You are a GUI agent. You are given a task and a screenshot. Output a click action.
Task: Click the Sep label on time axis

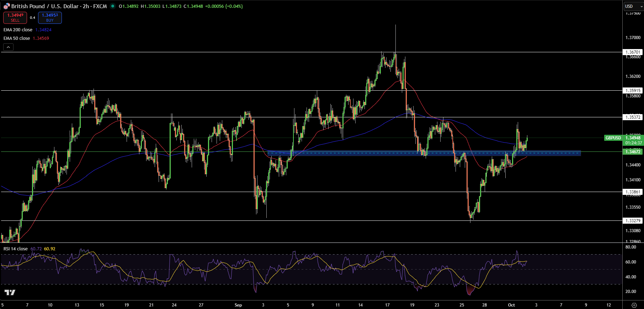click(x=238, y=305)
